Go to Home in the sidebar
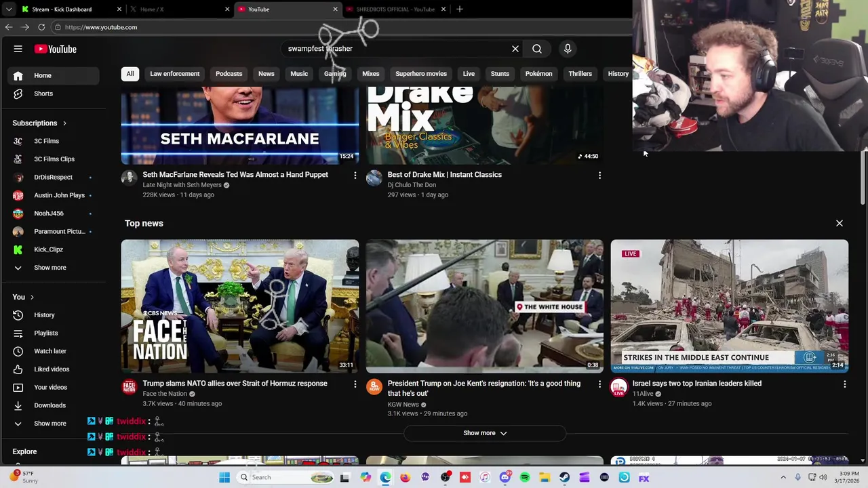This screenshot has height=488, width=868. (54, 75)
